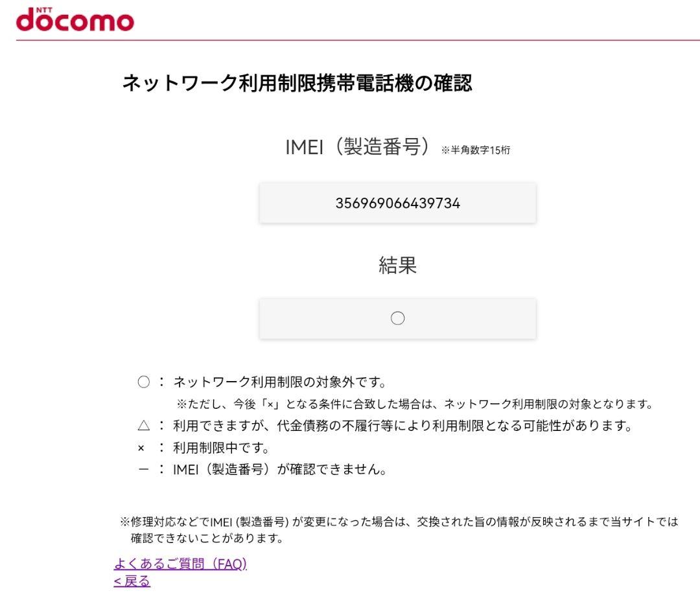
Task: Click the ○ circle inside the result box
Action: coord(397,318)
